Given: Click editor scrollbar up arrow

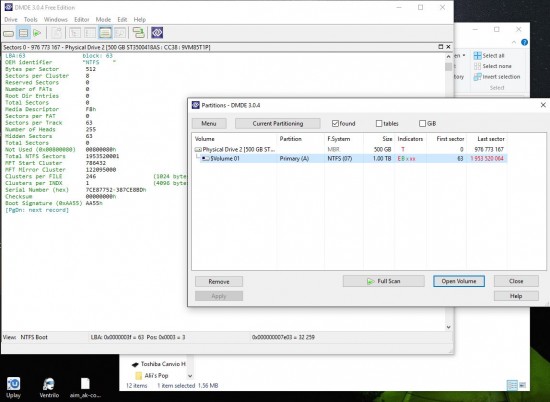Looking at the screenshot, I should (448, 57).
